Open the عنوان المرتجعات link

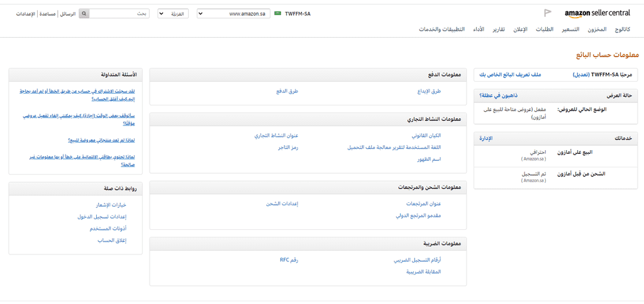point(423,204)
